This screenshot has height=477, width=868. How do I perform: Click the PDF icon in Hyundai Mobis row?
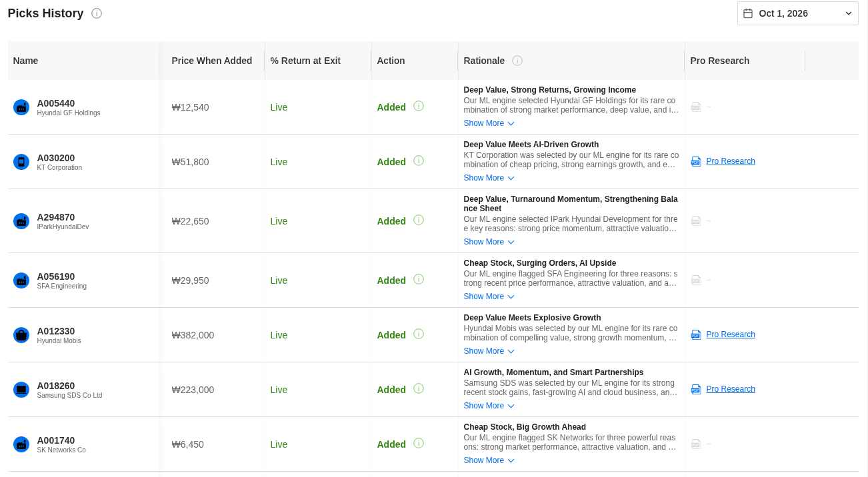(x=696, y=334)
